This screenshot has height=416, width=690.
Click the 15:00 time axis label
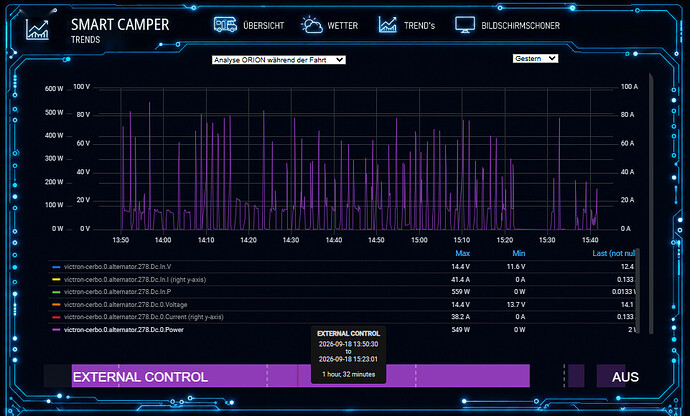(x=419, y=240)
